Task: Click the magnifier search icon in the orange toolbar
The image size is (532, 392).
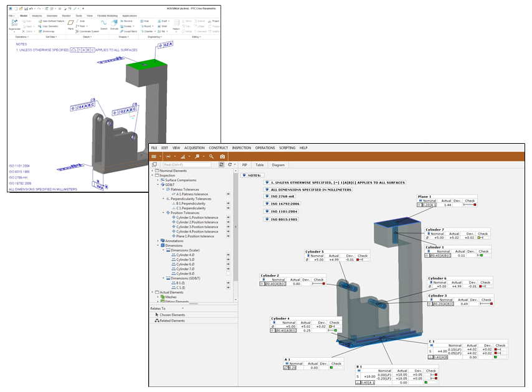Action: [x=211, y=157]
